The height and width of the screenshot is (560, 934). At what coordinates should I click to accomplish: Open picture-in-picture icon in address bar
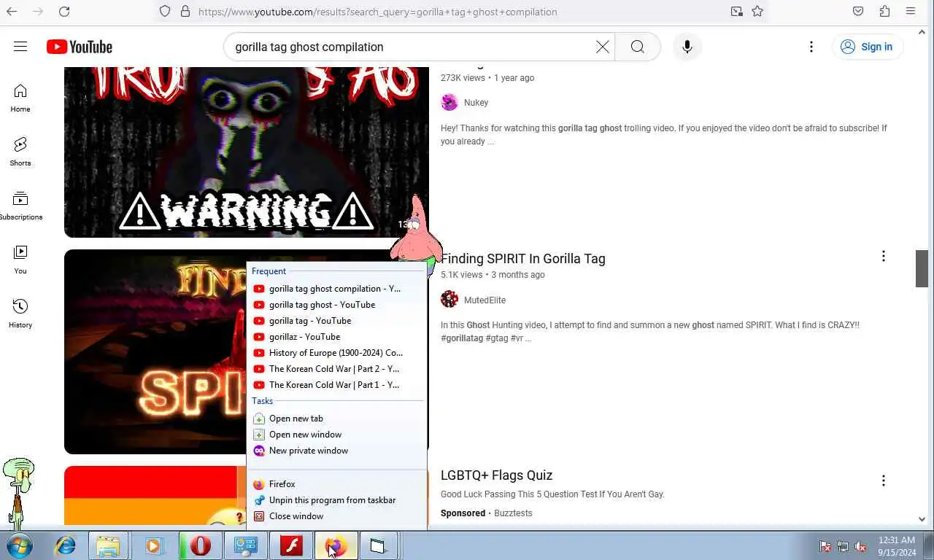tap(737, 12)
